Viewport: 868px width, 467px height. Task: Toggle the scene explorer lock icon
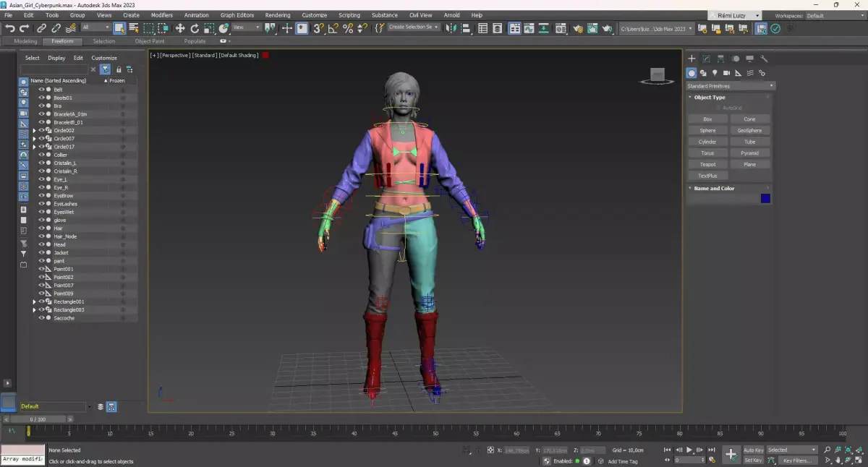(119, 69)
